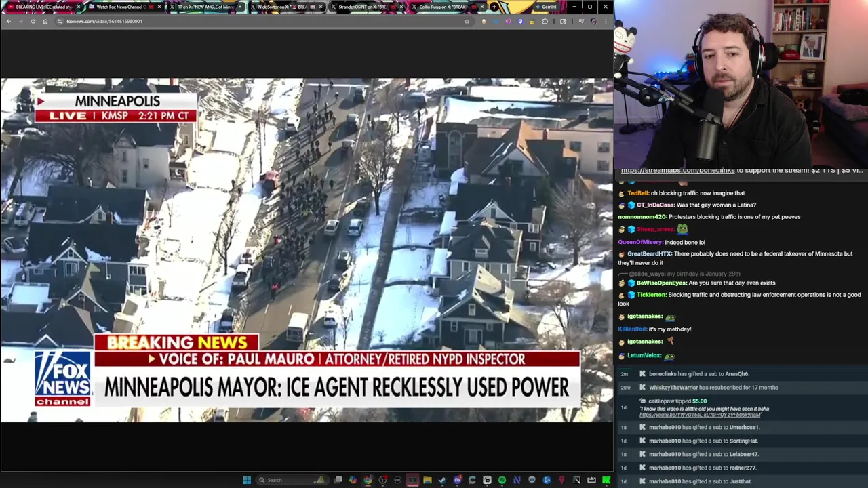Open the Gemini button in the title bar
Image resolution: width=868 pixels, height=488 pixels.
[x=545, y=7]
